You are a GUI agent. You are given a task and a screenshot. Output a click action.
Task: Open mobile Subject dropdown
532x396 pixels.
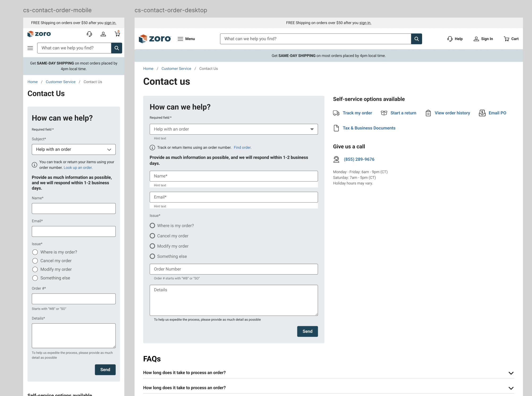tap(74, 149)
